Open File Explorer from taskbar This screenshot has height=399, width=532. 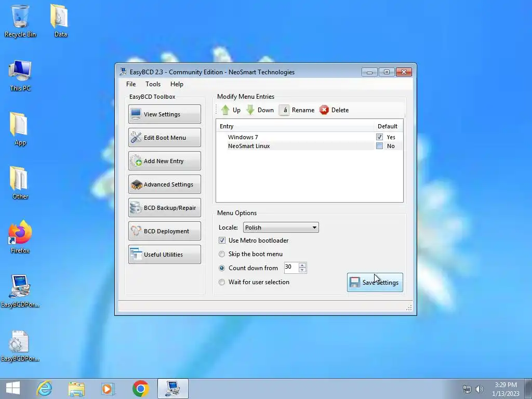[x=76, y=389]
